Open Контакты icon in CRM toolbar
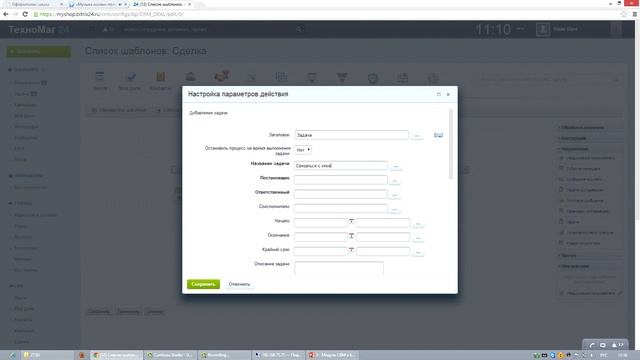Viewport: 640px width, 360px height. [x=160, y=80]
